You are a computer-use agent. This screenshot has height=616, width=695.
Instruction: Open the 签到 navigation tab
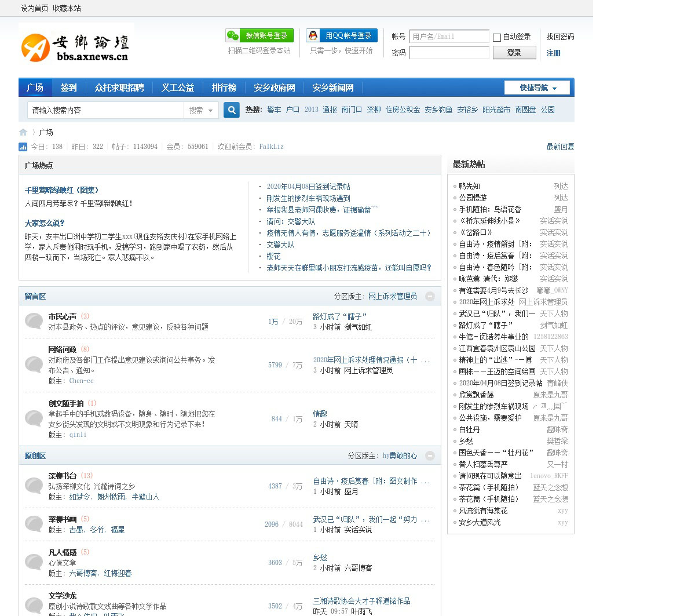68,88
